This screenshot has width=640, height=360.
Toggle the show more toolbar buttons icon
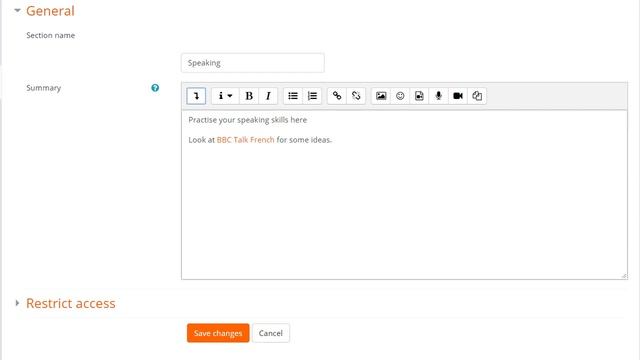click(196, 96)
